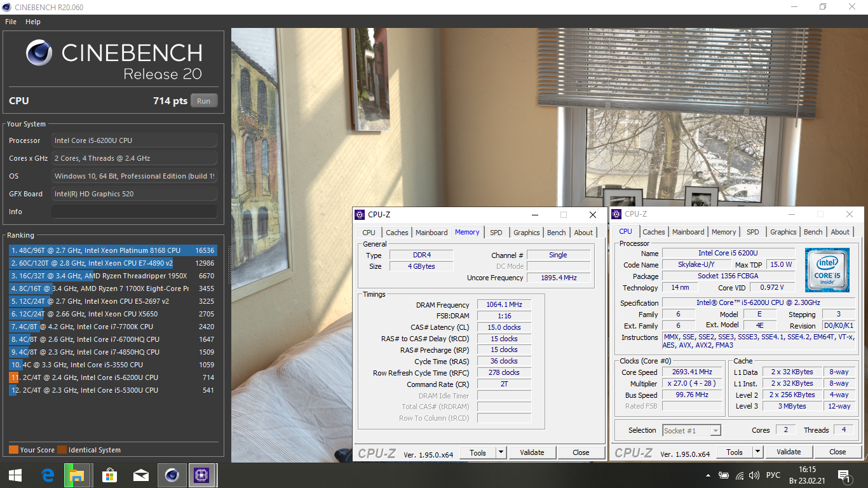Switch to the CPU-Z taskbar icon

202,475
